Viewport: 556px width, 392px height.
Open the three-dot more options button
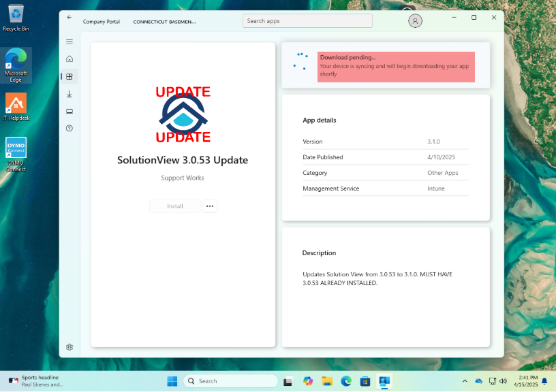[x=210, y=206]
